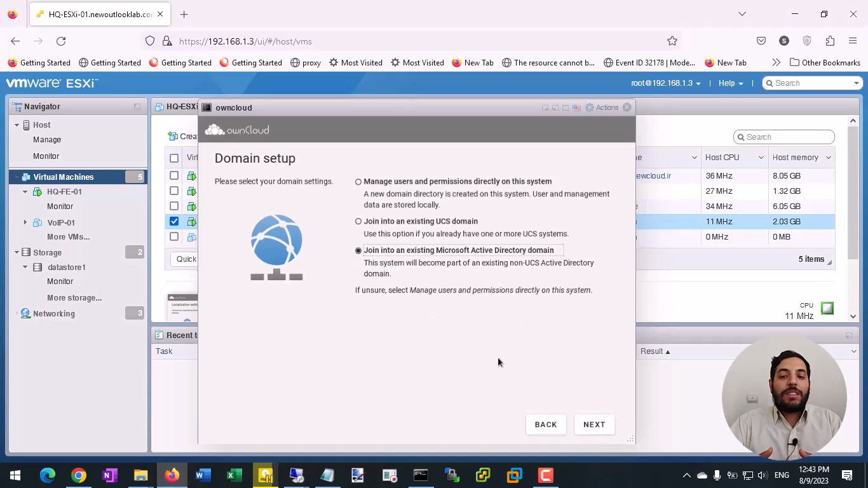Open the Event ID 32178 bookmark
This screenshot has width=868, height=488.
(x=649, y=62)
